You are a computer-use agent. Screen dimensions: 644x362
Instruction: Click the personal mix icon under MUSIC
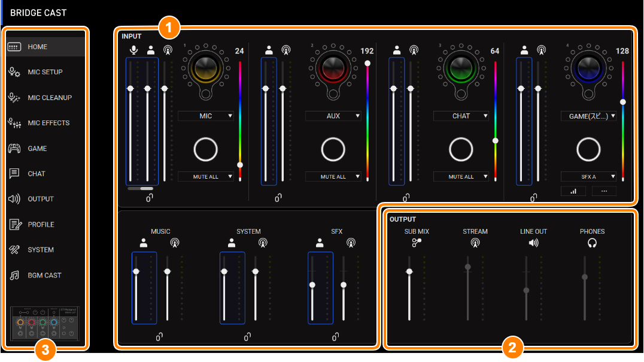[143, 243]
